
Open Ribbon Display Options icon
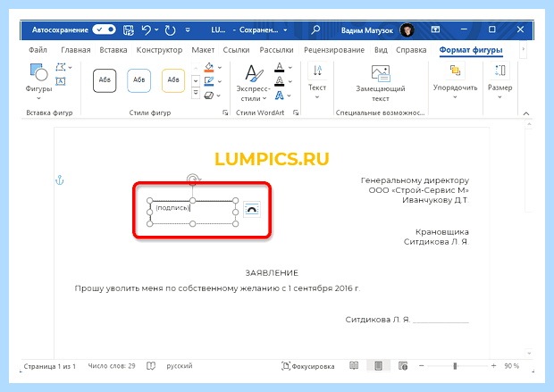point(435,29)
